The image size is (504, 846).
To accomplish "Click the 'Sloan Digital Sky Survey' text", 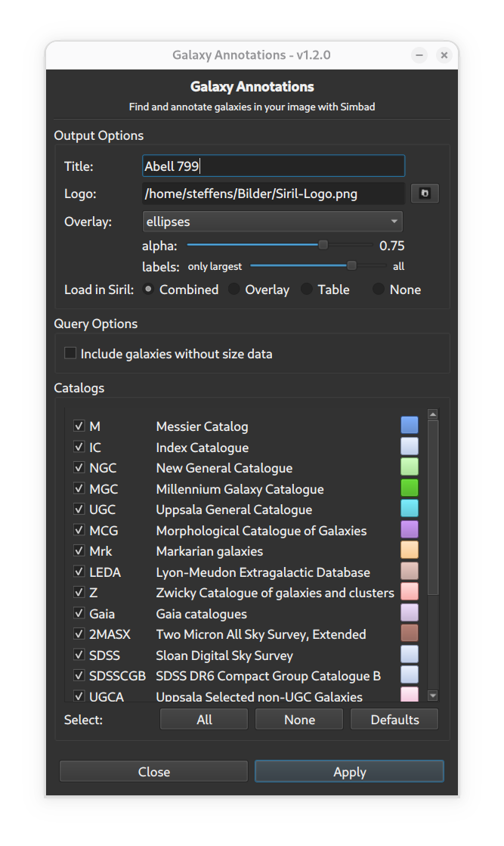I will [x=224, y=655].
